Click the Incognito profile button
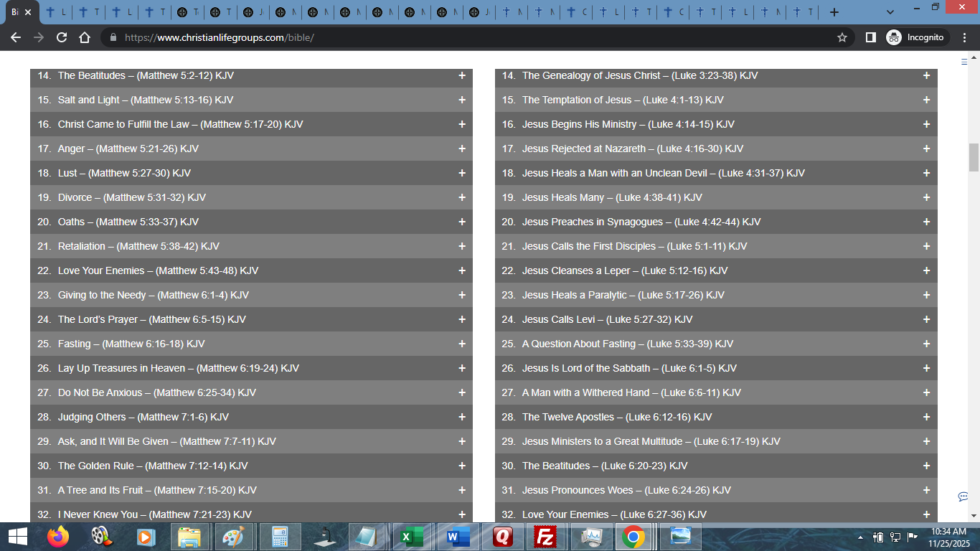980x551 pixels. click(x=917, y=37)
